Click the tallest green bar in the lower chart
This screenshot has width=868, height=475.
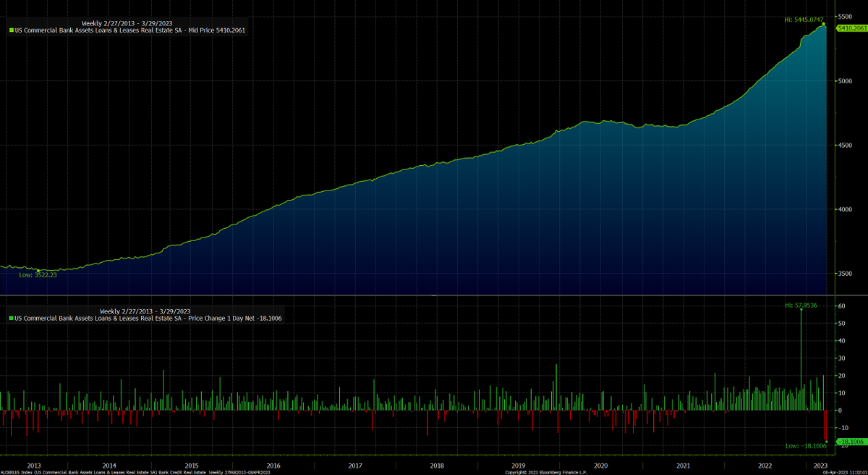[801, 359]
